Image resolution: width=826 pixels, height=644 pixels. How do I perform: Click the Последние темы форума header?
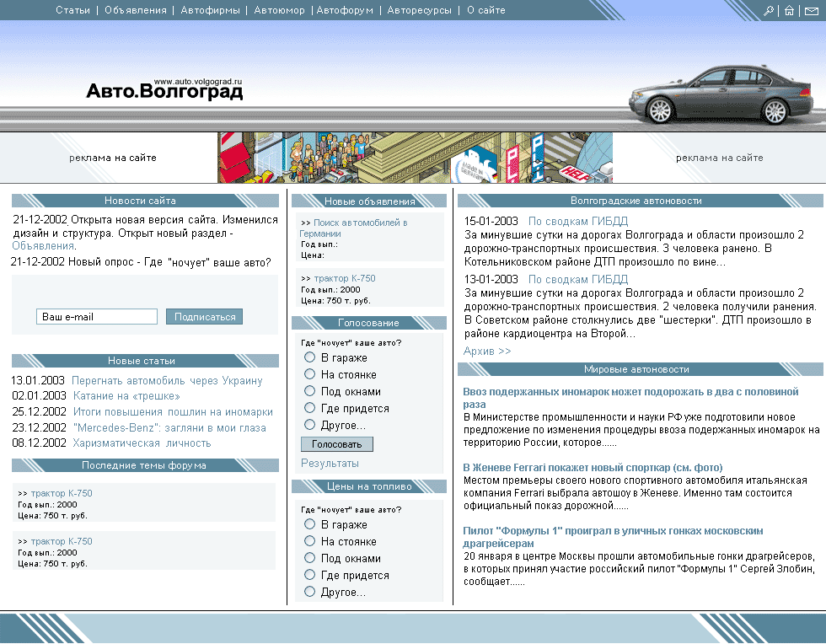(145, 465)
